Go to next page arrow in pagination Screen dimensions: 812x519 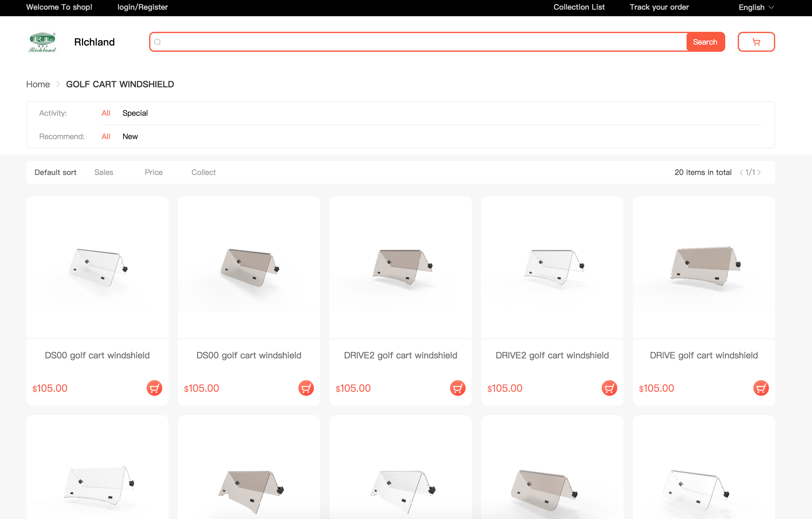point(759,172)
